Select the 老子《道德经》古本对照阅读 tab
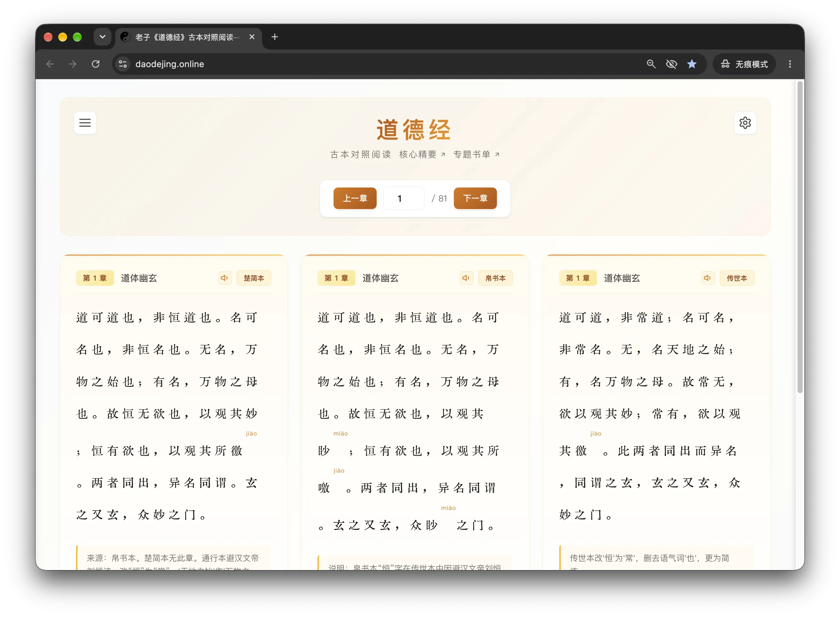 click(188, 37)
